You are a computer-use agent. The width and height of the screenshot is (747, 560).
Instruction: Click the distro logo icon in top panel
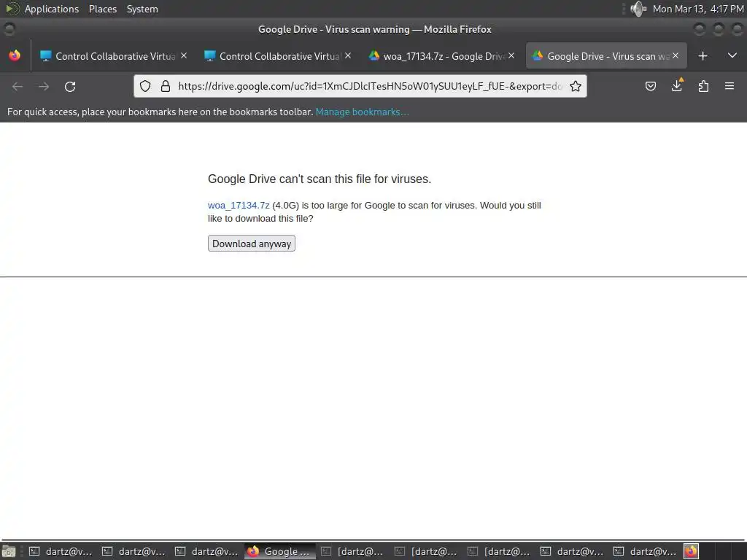[12, 9]
